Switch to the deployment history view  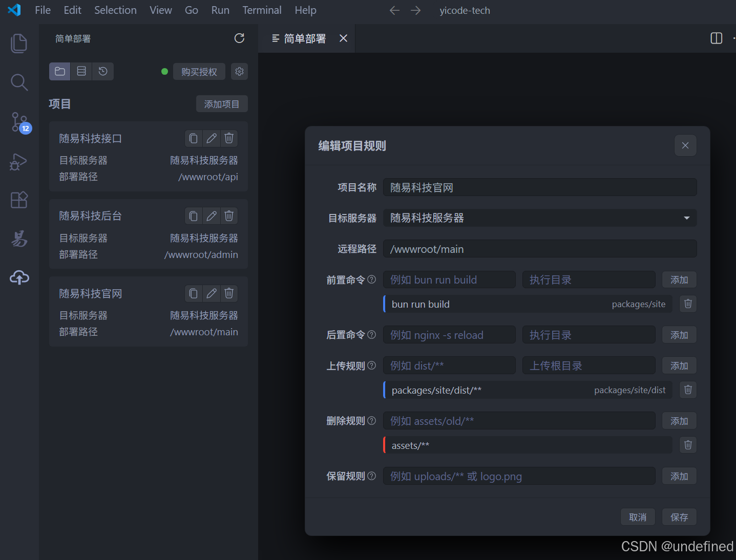[103, 71]
